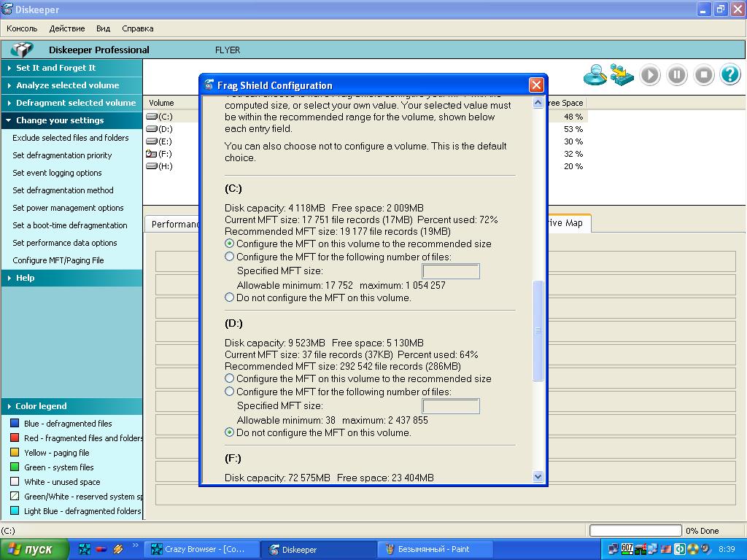Open the Действие menu

pyautogui.click(x=67, y=28)
